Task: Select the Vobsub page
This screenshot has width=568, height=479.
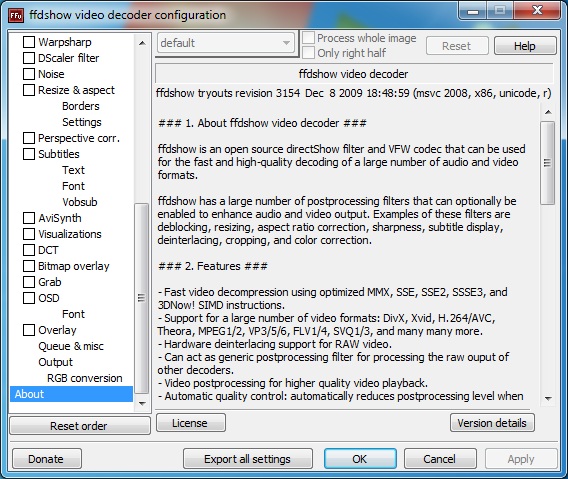Action: (x=80, y=202)
